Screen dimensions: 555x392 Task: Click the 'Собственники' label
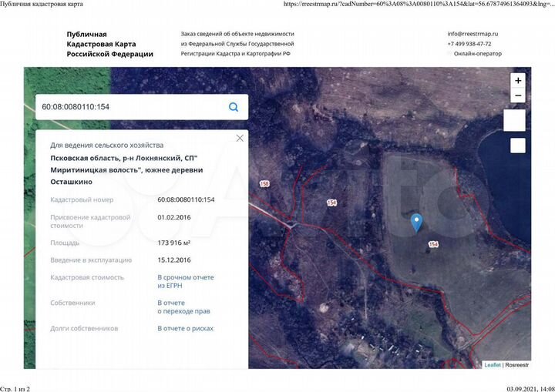tap(72, 303)
